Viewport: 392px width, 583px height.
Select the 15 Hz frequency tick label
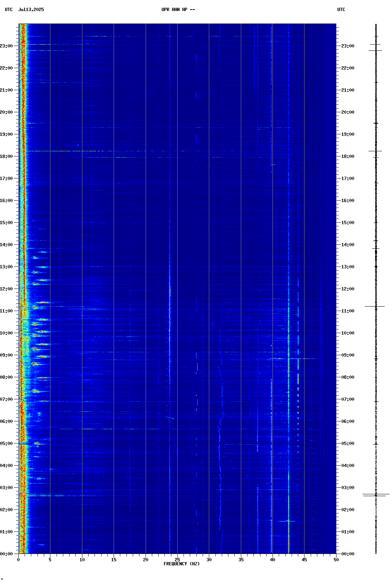click(x=114, y=560)
